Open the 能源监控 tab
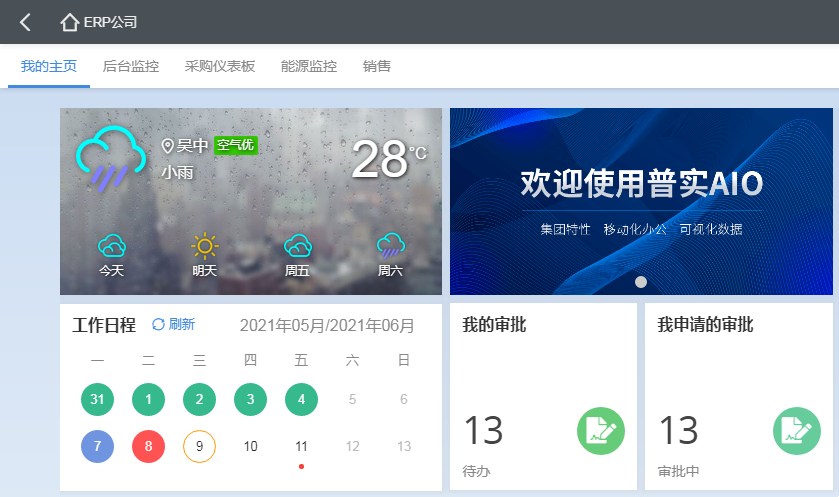Image resolution: width=839 pixels, height=497 pixels. coord(309,67)
